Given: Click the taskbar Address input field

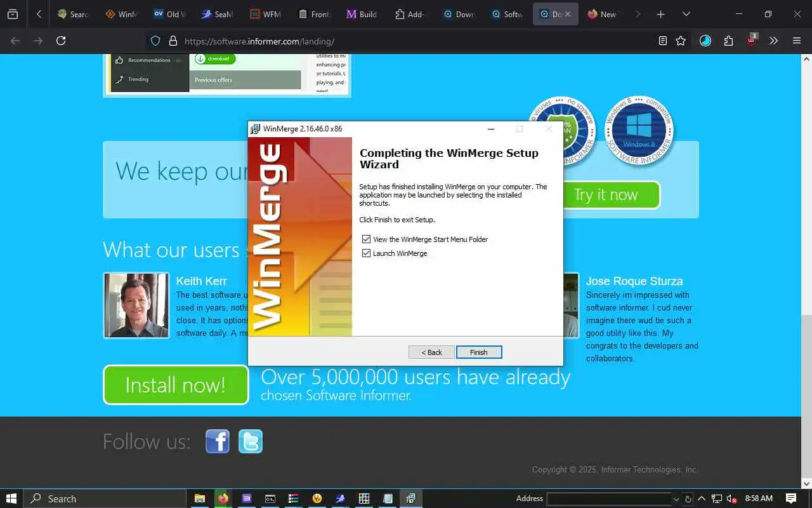Looking at the screenshot, I should [x=608, y=498].
